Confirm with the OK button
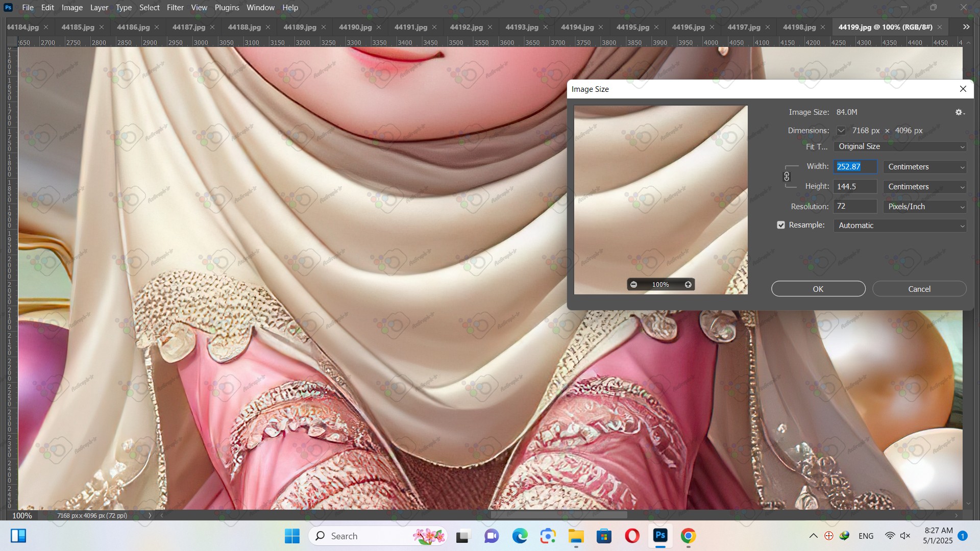 (818, 289)
